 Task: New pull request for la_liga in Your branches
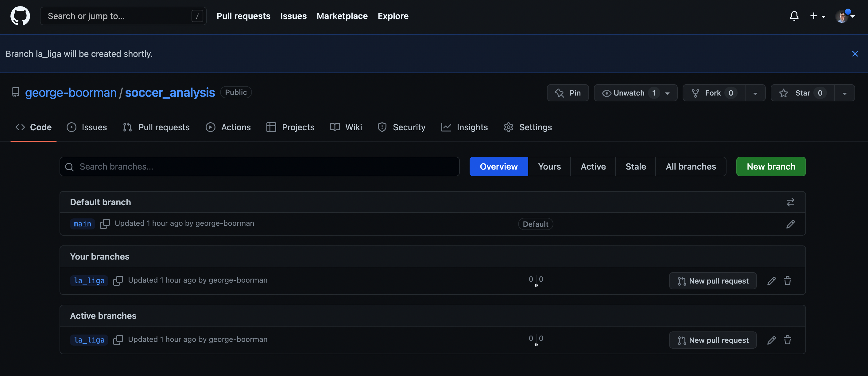pyautogui.click(x=713, y=281)
